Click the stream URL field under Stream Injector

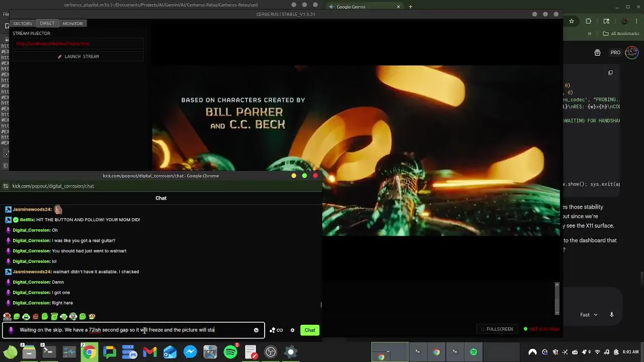pos(78,44)
